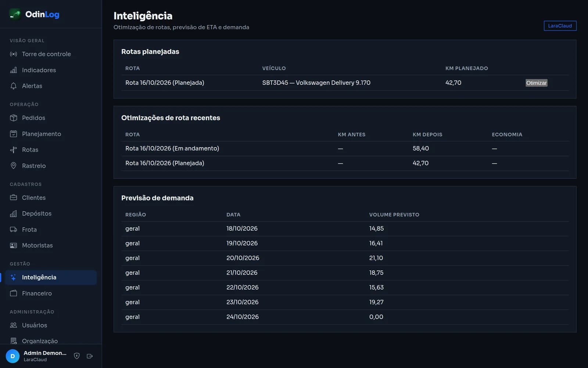The image size is (588, 368).
Task: Click the 19,27 forecast volume
Action: click(x=376, y=302)
